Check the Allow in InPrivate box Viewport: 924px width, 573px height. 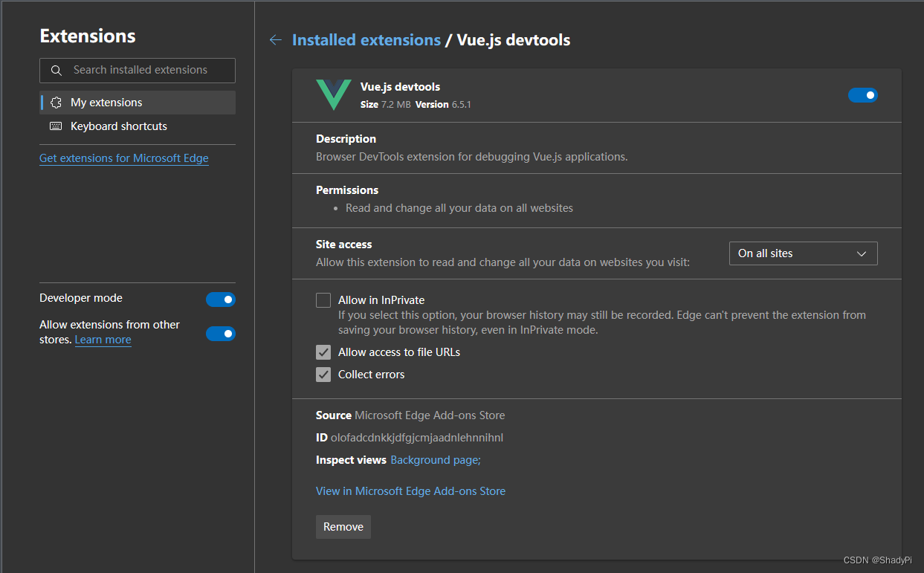coord(323,300)
